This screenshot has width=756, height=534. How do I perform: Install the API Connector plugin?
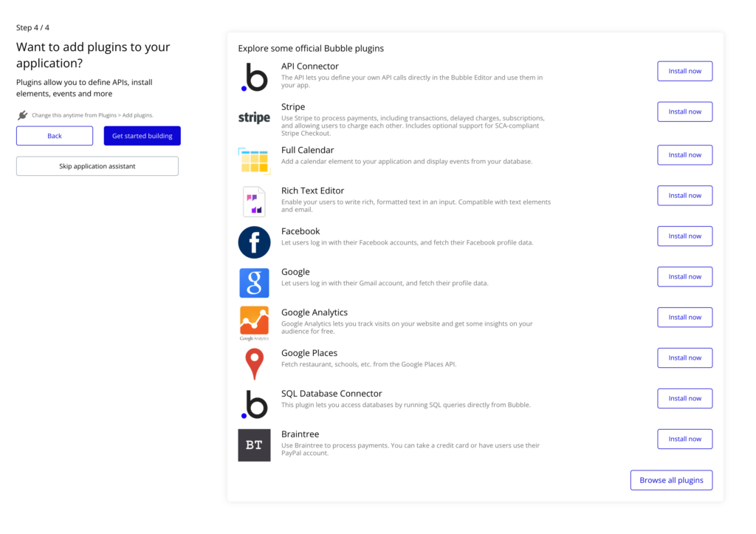pyautogui.click(x=684, y=71)
